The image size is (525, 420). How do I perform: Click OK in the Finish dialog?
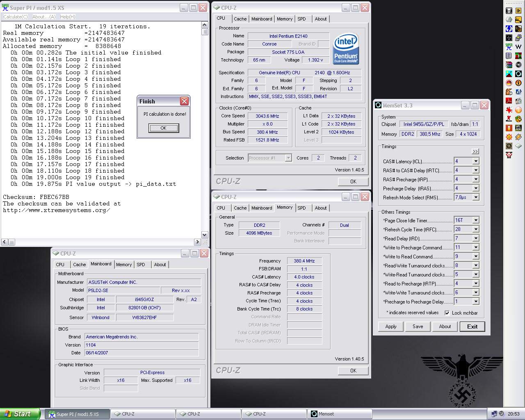point(163,128)
